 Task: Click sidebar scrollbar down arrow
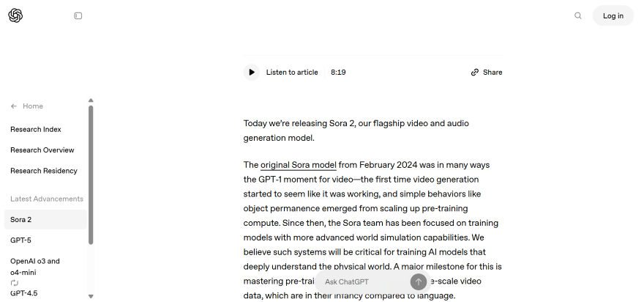tap(91, 296)
